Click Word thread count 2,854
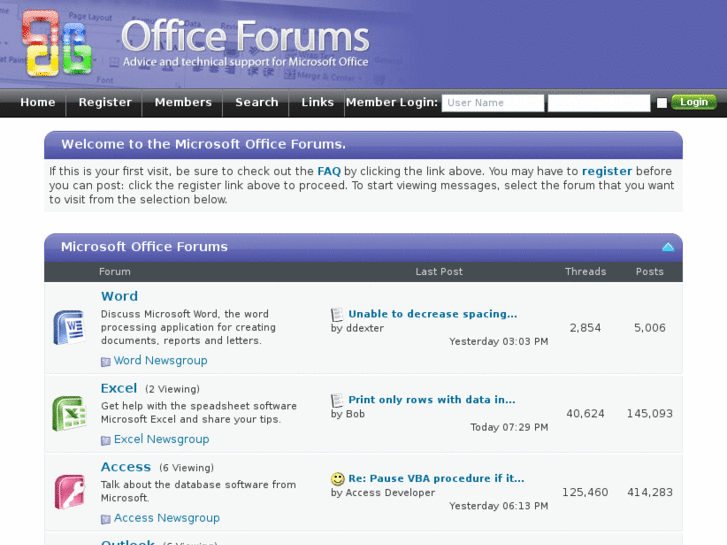 coord(585,328)
